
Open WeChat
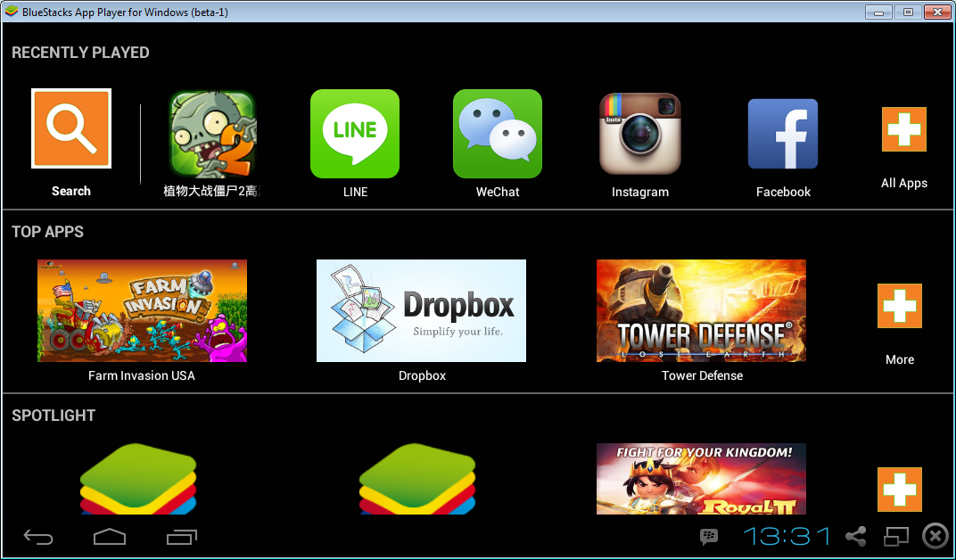click(x=497, y=133)
